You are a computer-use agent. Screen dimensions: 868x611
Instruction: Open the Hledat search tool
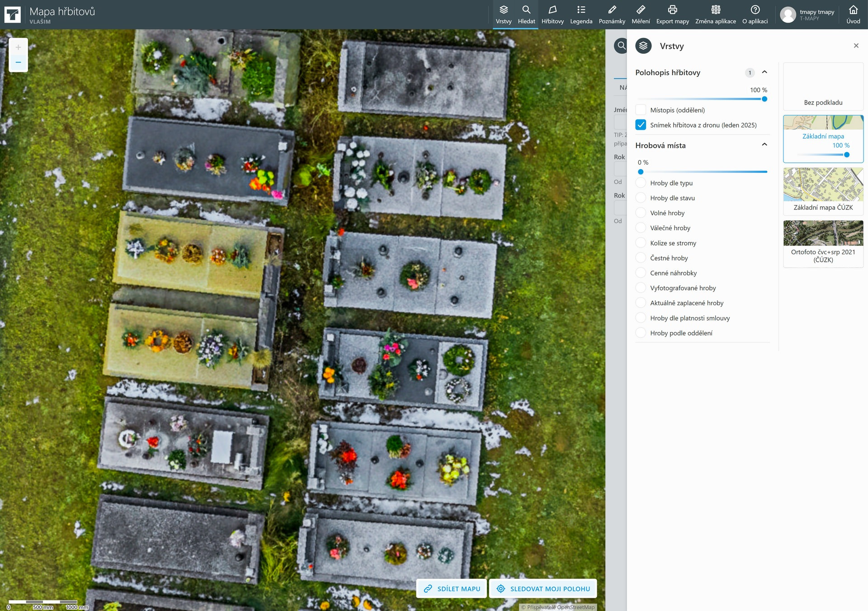coord(526,14)
